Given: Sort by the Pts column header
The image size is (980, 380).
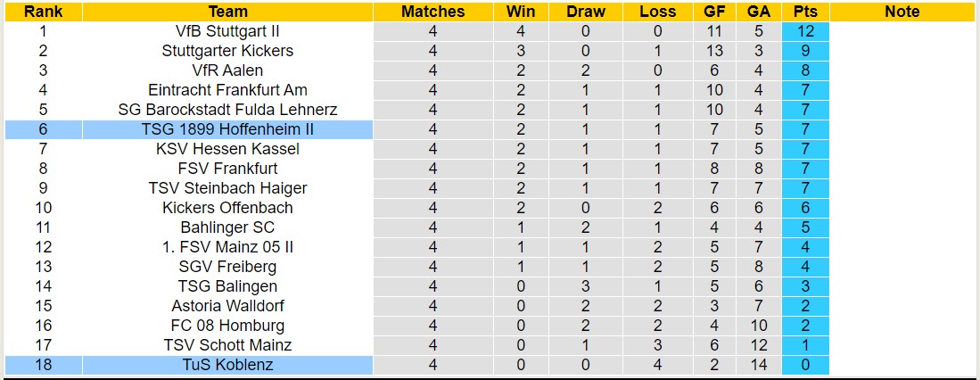Looking at the screenshot, I should click(805, 12).
